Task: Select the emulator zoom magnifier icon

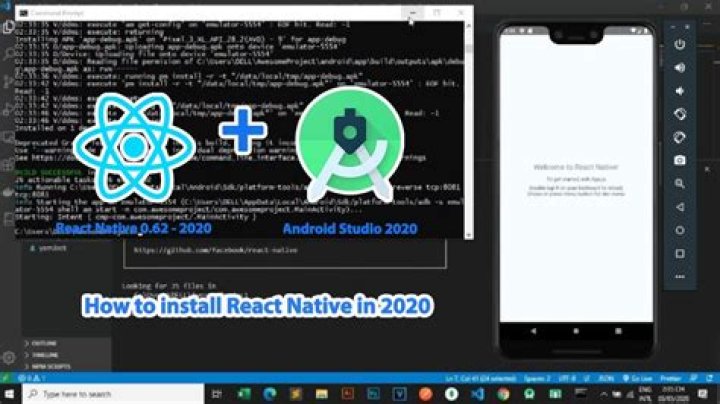Action: [680, 184]
